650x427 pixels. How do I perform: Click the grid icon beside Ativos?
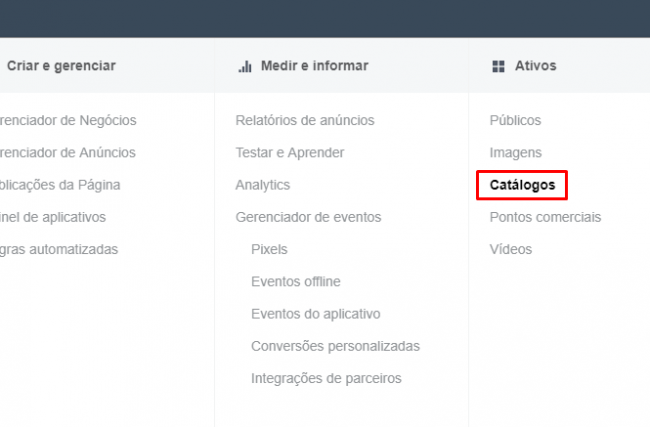pos(498,66)
